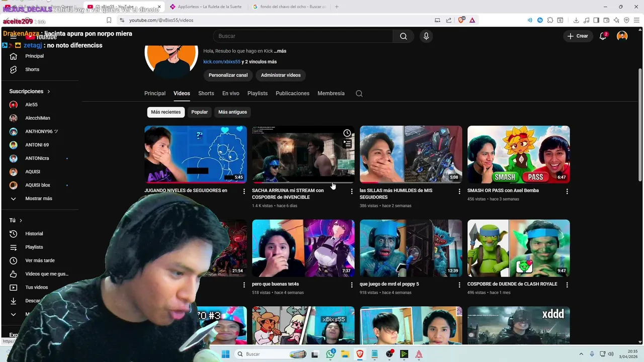Select the Más recientes filter chip

coord(166,112)
